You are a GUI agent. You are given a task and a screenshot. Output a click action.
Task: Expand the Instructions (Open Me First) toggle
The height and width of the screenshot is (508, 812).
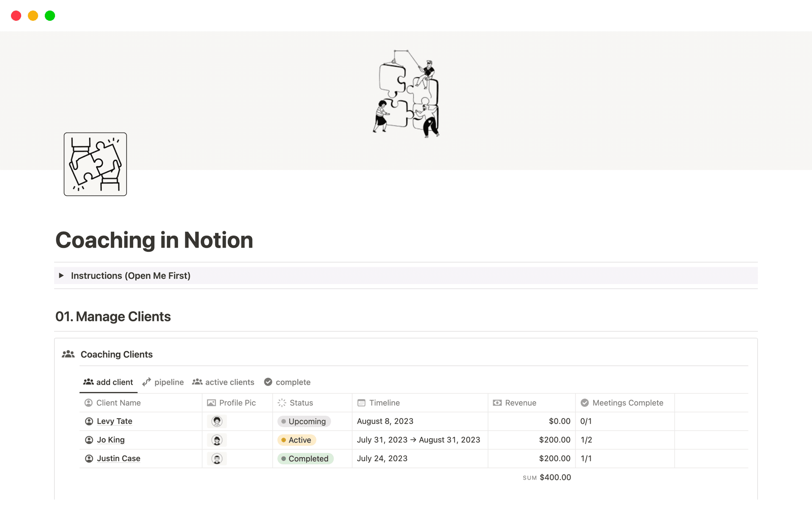(62, 276)
